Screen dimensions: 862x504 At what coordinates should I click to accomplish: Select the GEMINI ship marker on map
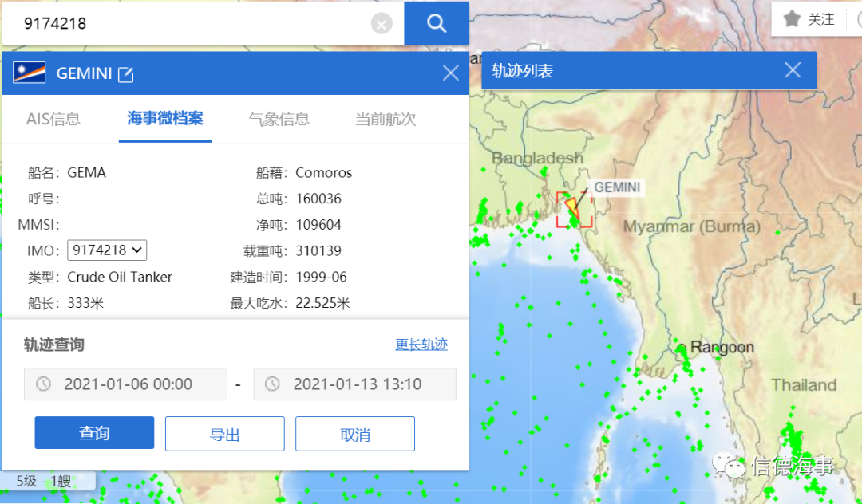coord(572,207)
